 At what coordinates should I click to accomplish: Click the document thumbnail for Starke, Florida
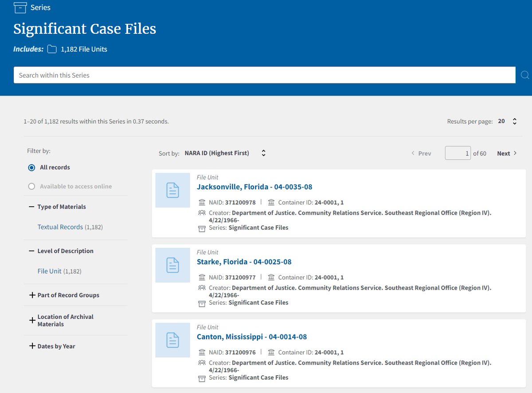pos(172,265)
